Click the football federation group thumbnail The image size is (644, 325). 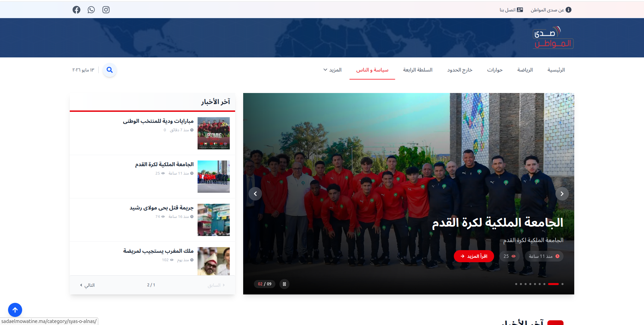pos(214,177)
